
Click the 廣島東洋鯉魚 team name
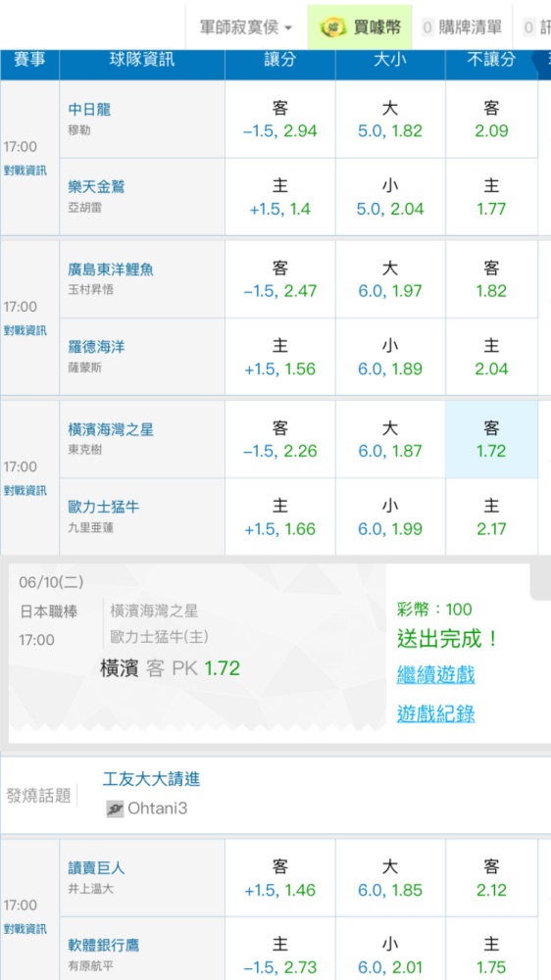click(111, 270)
